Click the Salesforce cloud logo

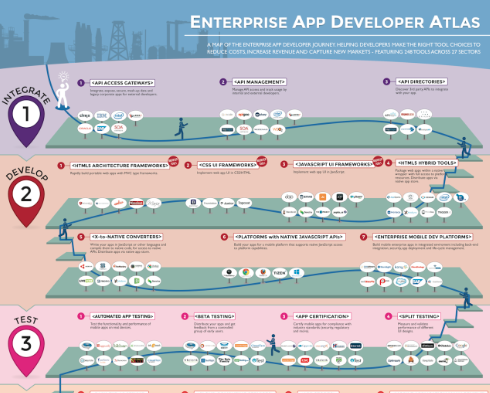[401, 282]
